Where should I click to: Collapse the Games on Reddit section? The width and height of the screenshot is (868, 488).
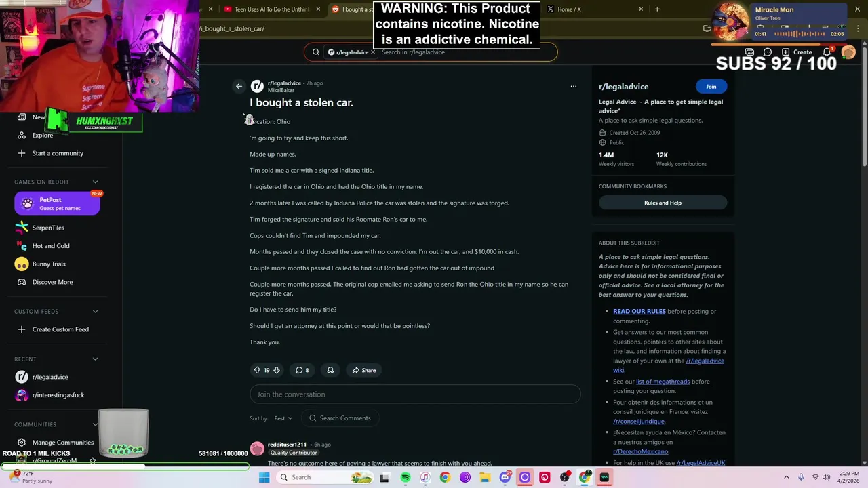coord(95,182)
